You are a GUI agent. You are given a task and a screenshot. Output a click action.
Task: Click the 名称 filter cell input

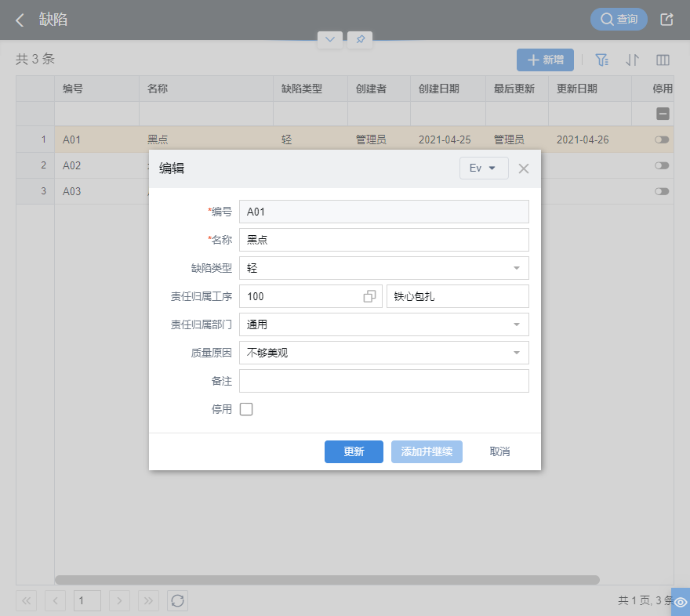[206, 114]
